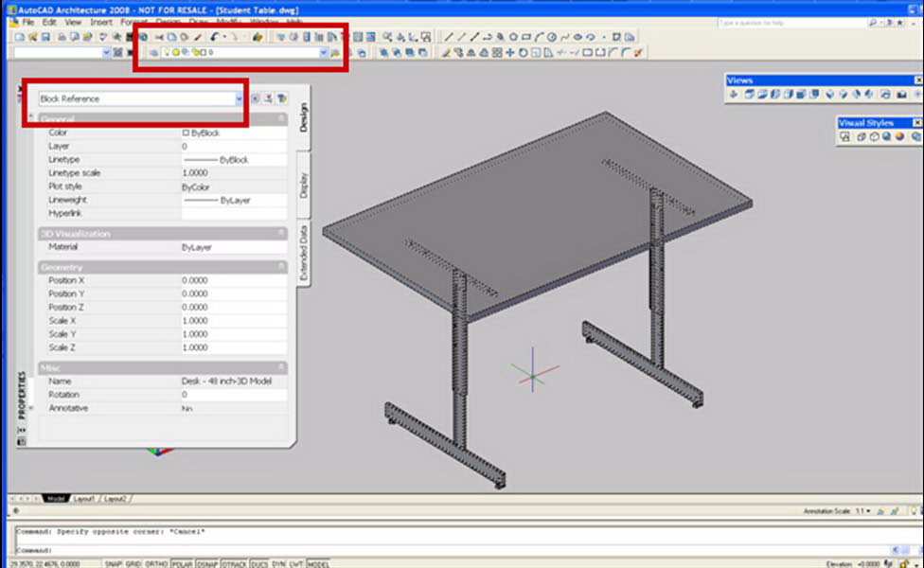Image resolution: width=924 pixels, height=568 pixels.
Task: Collapse the General section in Properties
Action: click(x=281, y=119)
